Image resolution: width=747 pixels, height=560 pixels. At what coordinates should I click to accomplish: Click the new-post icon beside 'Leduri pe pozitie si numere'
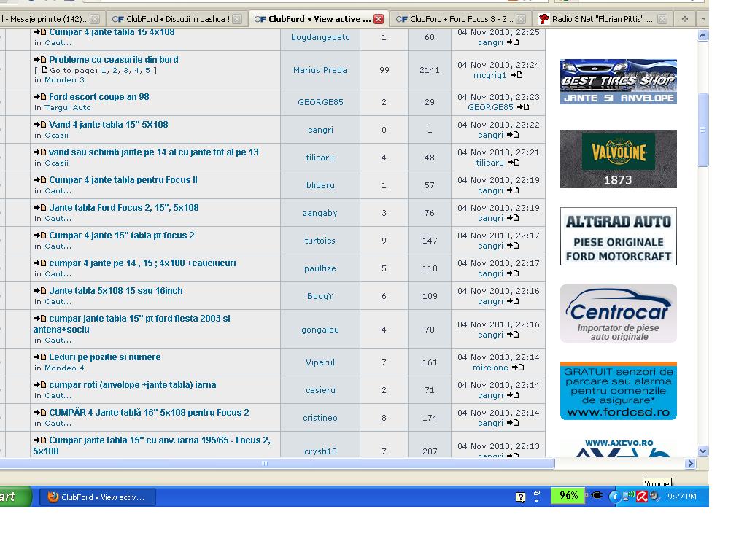(x=40, y=357)
